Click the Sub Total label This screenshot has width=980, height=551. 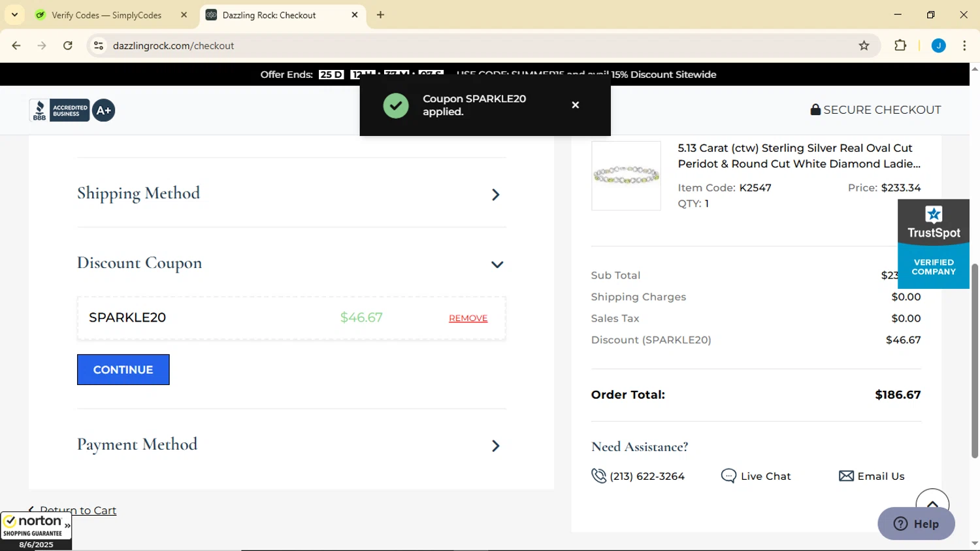point(615,275)
